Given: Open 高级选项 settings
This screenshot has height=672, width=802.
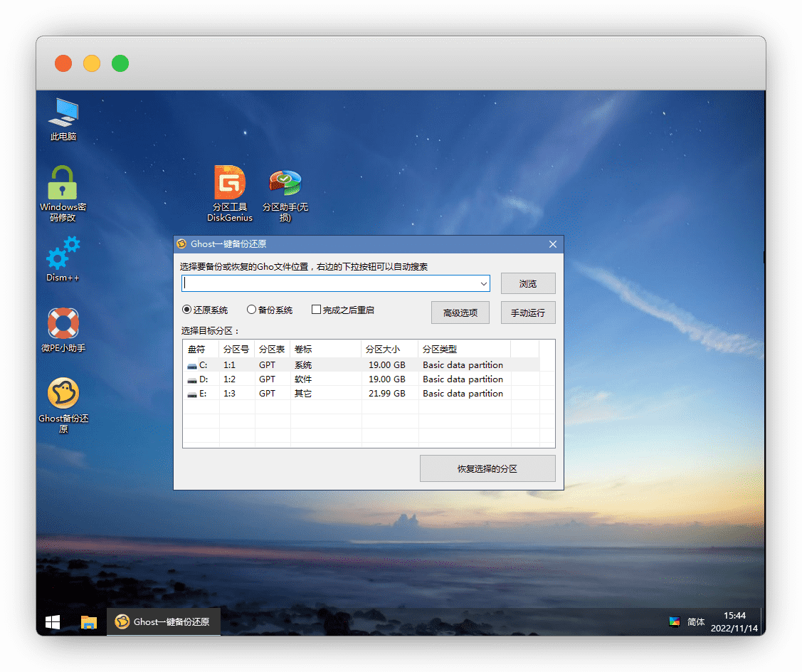Looking at the screenshot, I should click(x=460, y=313).
